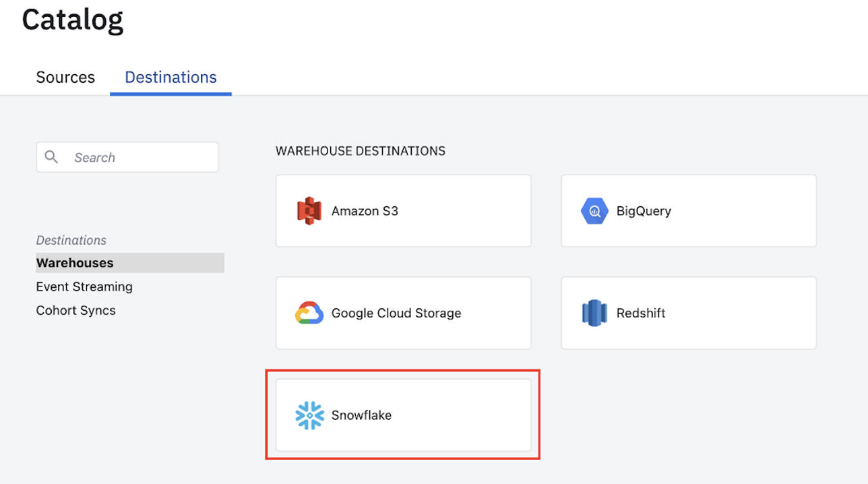
Task: Select the Destinations tab
Action: click(x=171, y=78)
